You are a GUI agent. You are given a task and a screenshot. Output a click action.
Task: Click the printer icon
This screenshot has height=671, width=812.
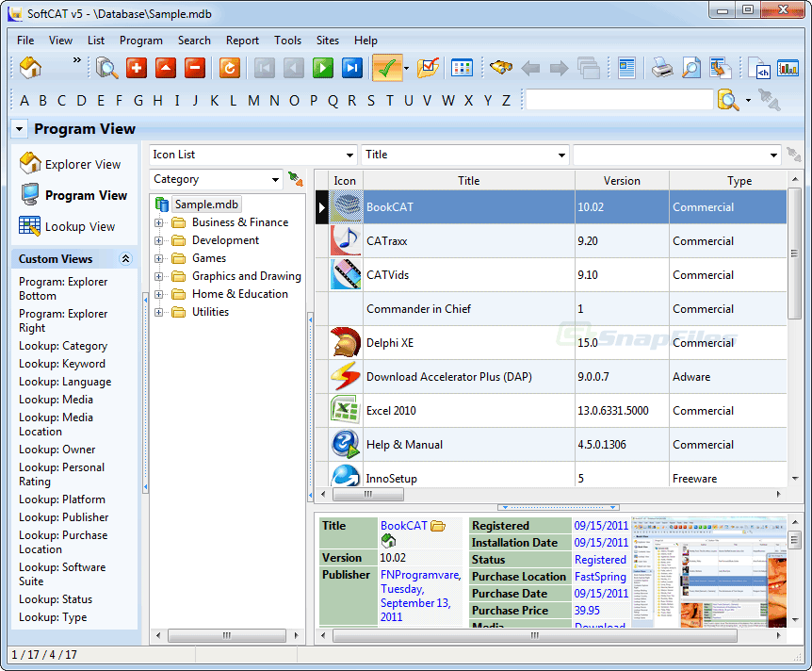[x=662, y=68]
